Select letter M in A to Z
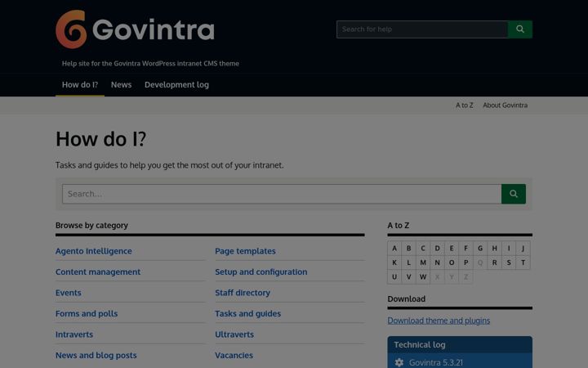588x368 pixels. pyautogui.click(x=423, y=263)
